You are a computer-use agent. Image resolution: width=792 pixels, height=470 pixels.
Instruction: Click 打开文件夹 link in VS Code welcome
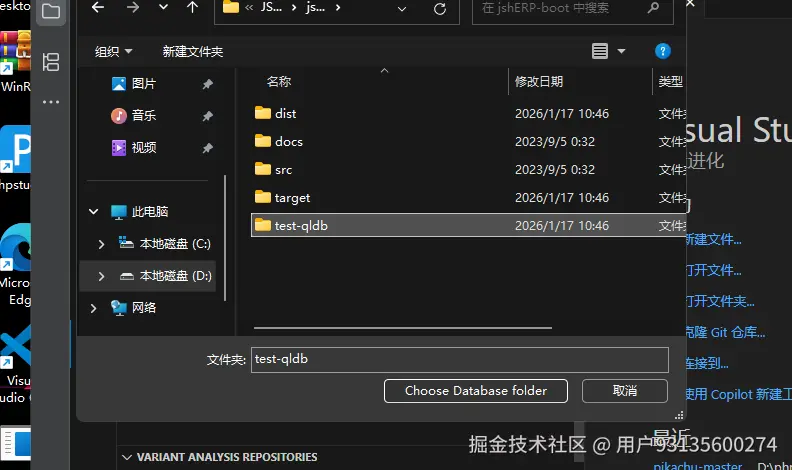[720, 301]
